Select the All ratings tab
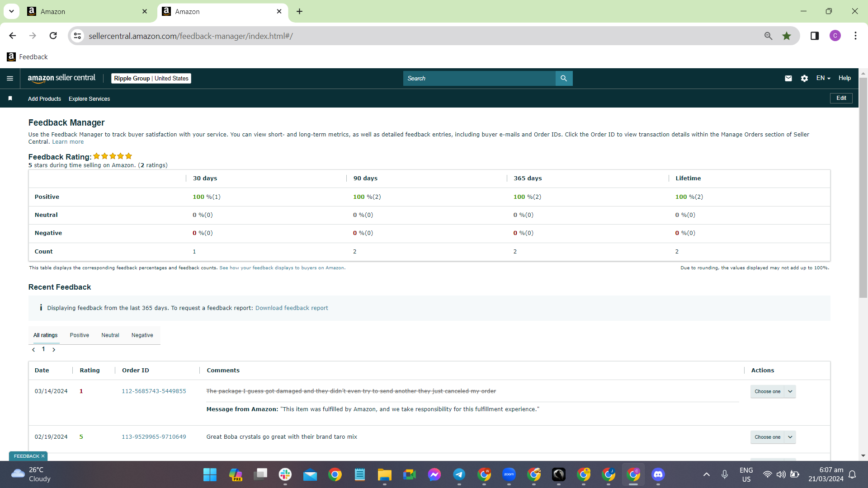 pyautogui.click(x=46, y=335)
